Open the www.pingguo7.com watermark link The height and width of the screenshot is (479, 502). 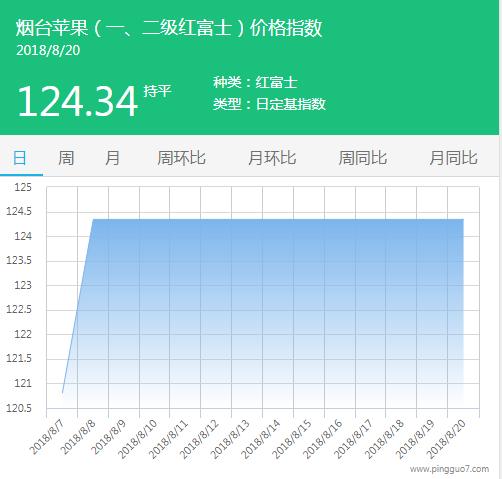point(449,469)
